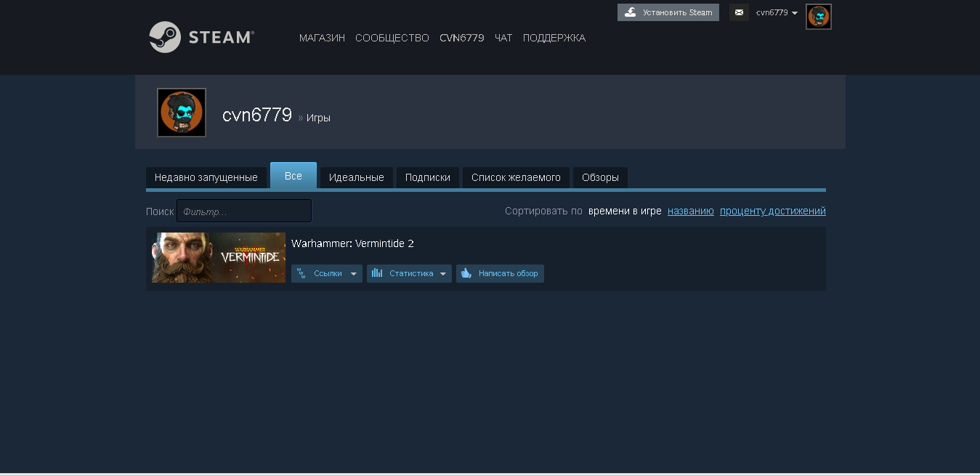
Task: Click the Написать обзор button
Action: (x=500, y=273)
